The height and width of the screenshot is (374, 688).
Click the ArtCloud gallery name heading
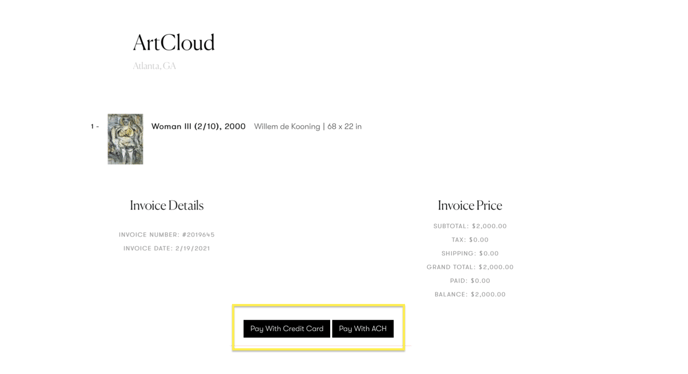tap(174, 43)
